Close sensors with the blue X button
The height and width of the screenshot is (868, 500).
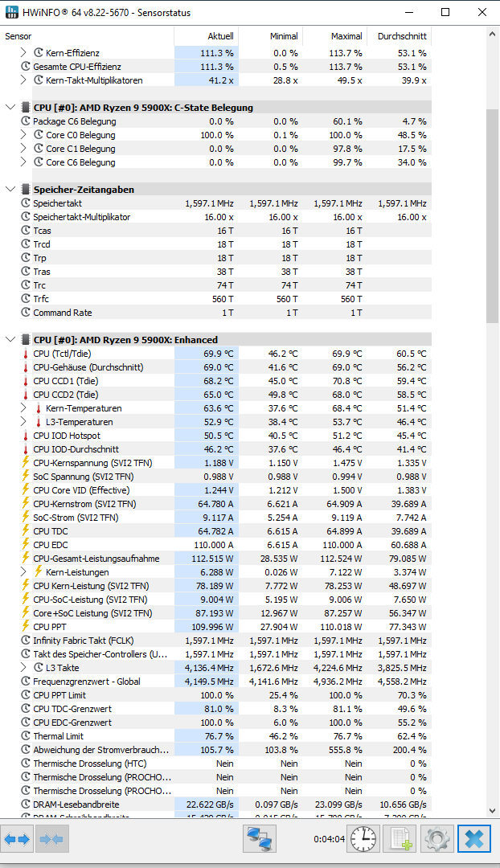click(x=474, y=839)
